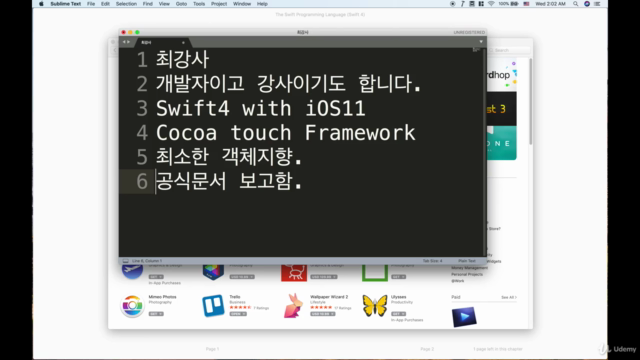The width and height of the screenshot is (640, 360).
Task: Open the Edit menu
Action: 105,4
